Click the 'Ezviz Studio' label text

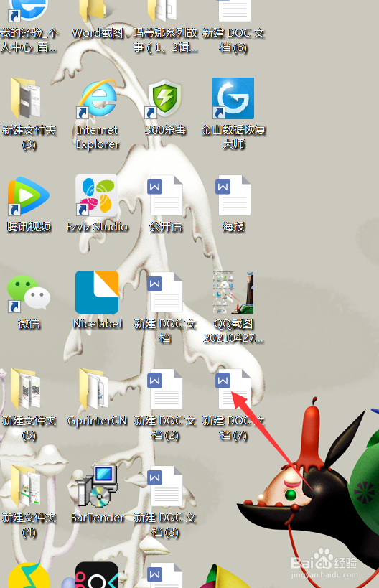click(x=97, y=226)
